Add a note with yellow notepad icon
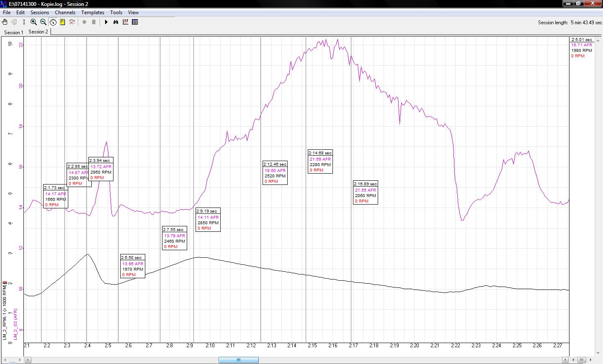 (62, 22)
